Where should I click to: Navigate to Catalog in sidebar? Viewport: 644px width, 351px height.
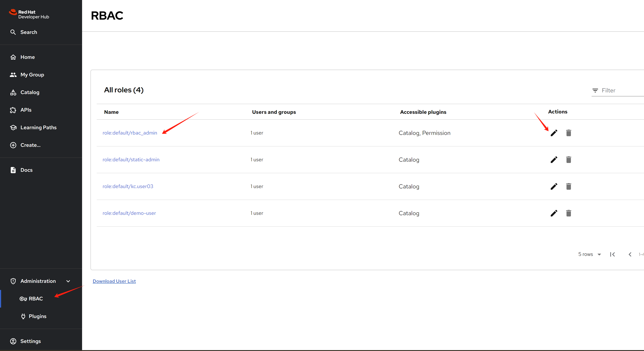(x=30, y=92)
